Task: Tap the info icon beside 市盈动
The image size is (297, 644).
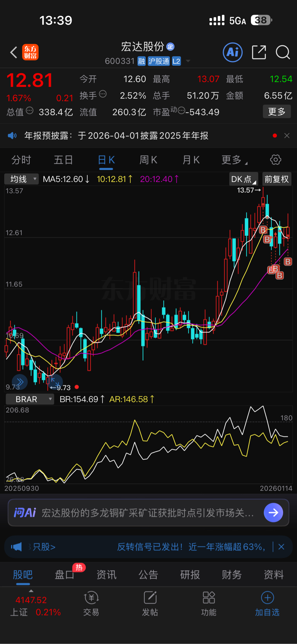Action: click(x=181, y=111)
